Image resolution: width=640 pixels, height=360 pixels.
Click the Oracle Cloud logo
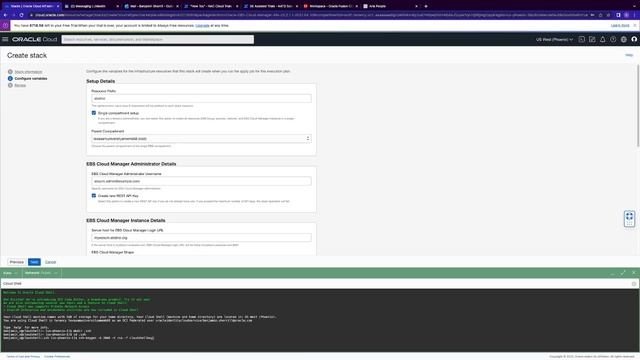(35, 39)
